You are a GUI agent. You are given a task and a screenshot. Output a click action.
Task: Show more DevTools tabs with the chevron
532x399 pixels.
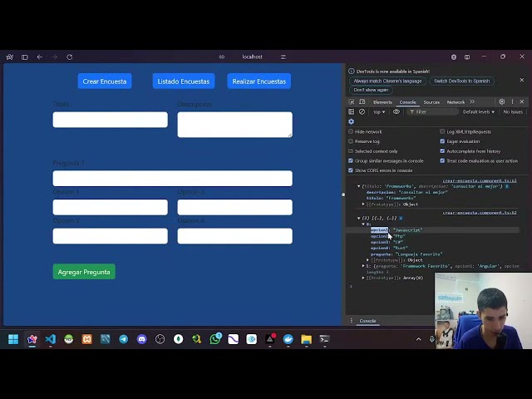[x=472, y=101]
